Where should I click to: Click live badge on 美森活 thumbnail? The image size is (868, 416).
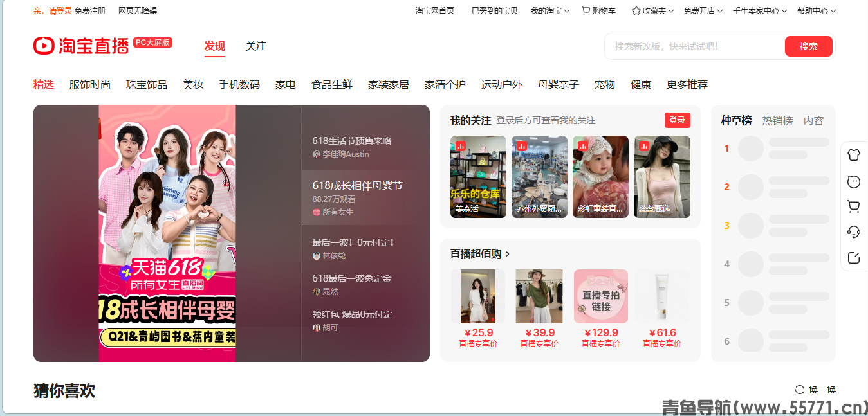click(x=460, y=146)
